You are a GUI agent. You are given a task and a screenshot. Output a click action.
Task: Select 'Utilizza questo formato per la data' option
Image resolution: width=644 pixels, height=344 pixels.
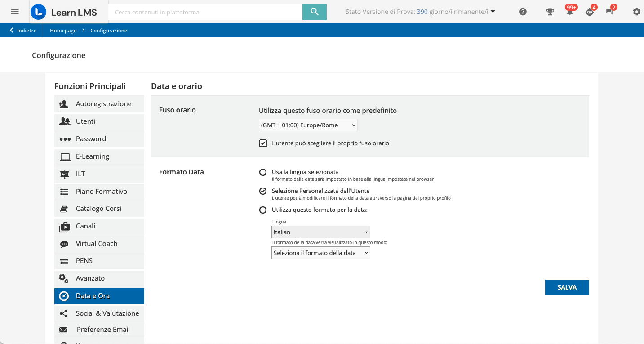click(x=263, y=210)
